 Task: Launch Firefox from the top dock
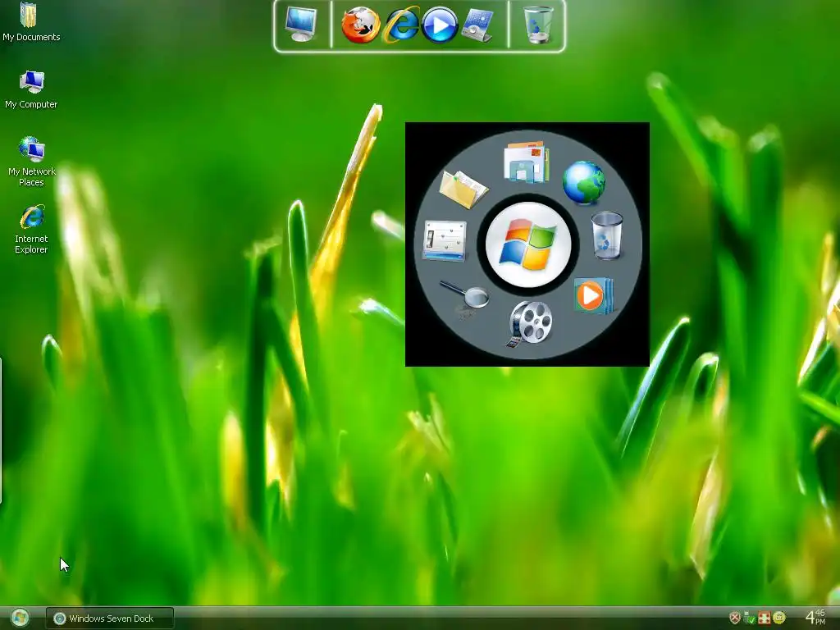pyautogui.click(x=361, y=25)
